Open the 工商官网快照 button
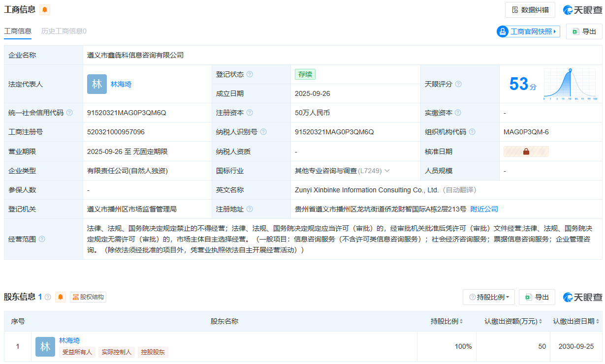605x364 pixels. [x=528, y=31]
